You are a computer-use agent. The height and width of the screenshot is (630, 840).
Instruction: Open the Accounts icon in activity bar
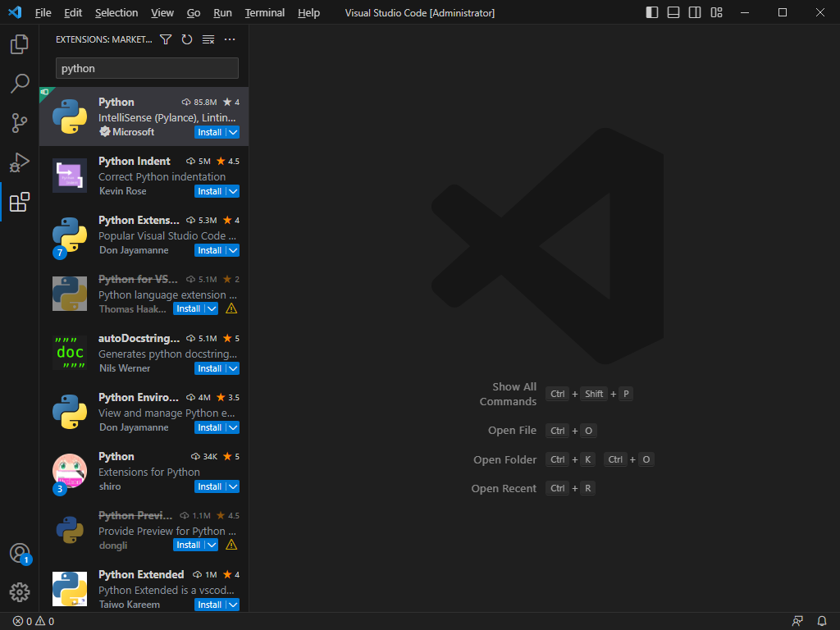pyautogui.click(x=20, y=553)
